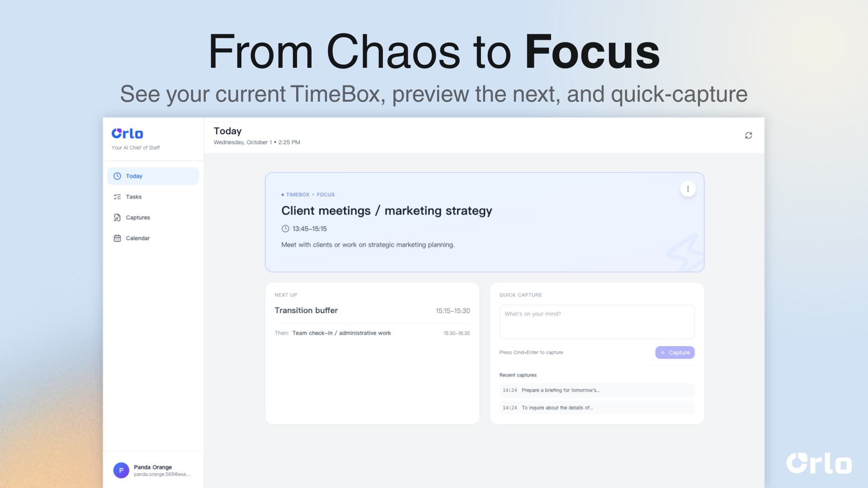Click the clock icon beside 13:45–15:15
Screen dimensions: 868x488
(x=285, y=229)
